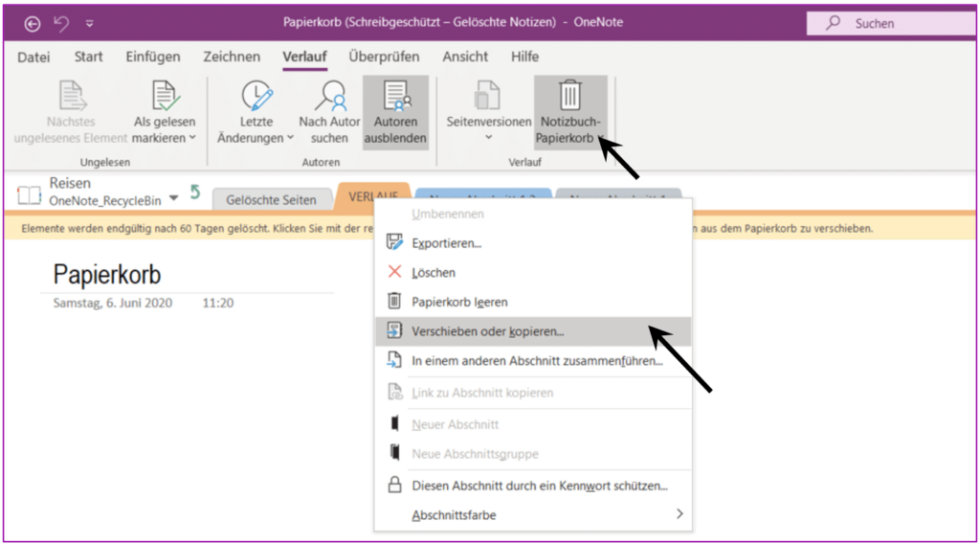The image size is (980, 543).
Task: Select In einem anderen Abschnitt zusammenführen...
Action: coord(533,361)
